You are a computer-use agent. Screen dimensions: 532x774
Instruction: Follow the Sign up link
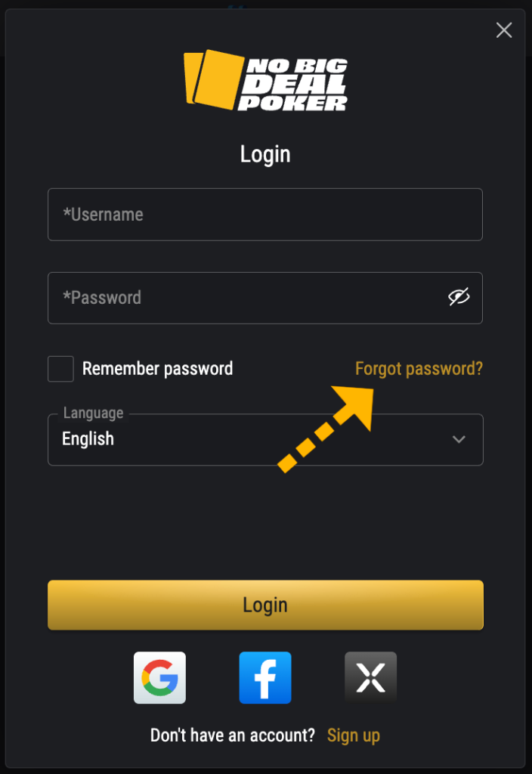click(x=354, y=735)
